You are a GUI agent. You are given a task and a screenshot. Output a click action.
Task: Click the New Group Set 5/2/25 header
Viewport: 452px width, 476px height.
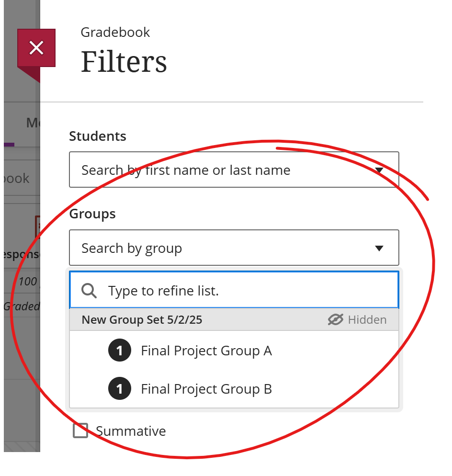142,320
